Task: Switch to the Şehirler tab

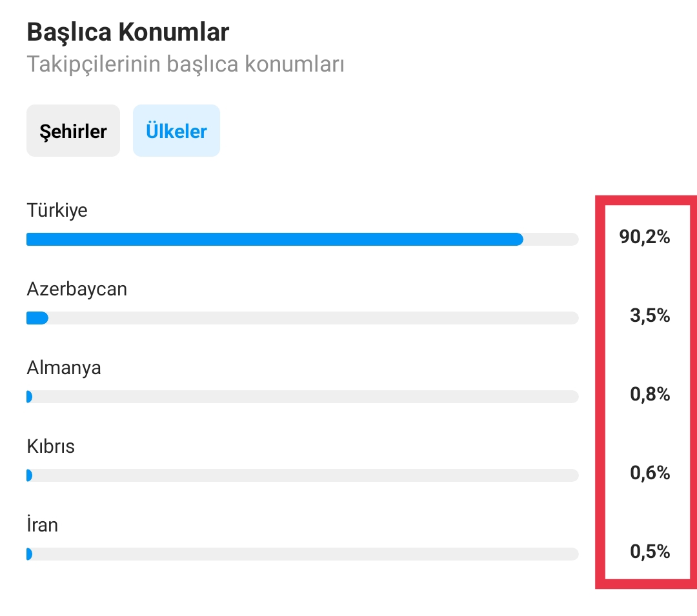Action: pos(73,130)
